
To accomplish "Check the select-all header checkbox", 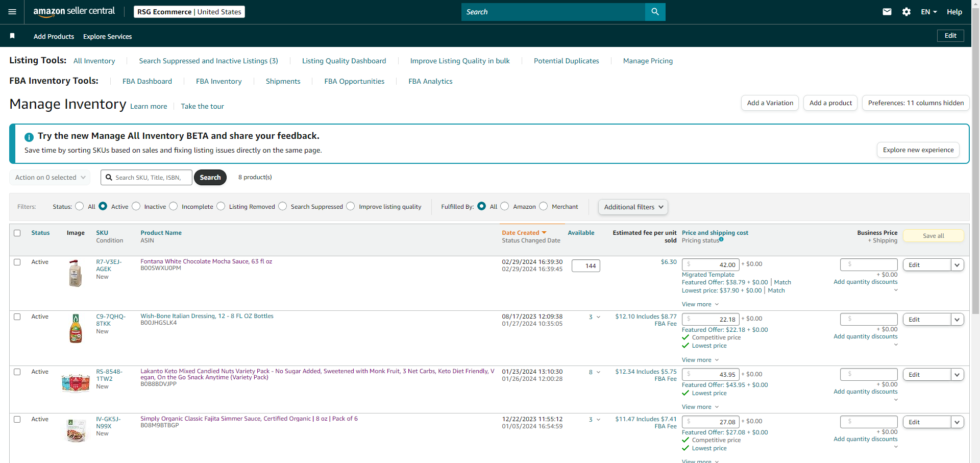I will (17, 233).
